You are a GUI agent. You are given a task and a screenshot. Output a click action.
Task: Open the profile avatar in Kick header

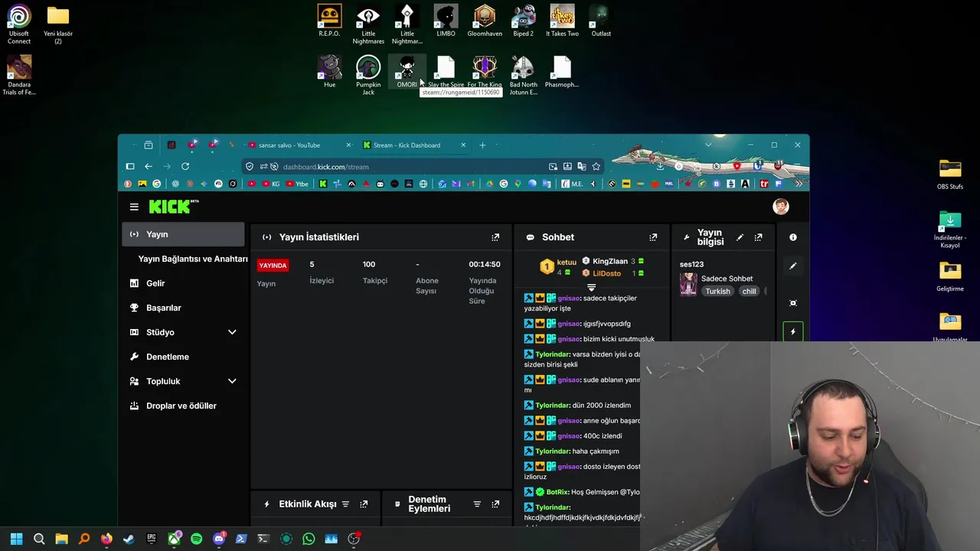780,207
